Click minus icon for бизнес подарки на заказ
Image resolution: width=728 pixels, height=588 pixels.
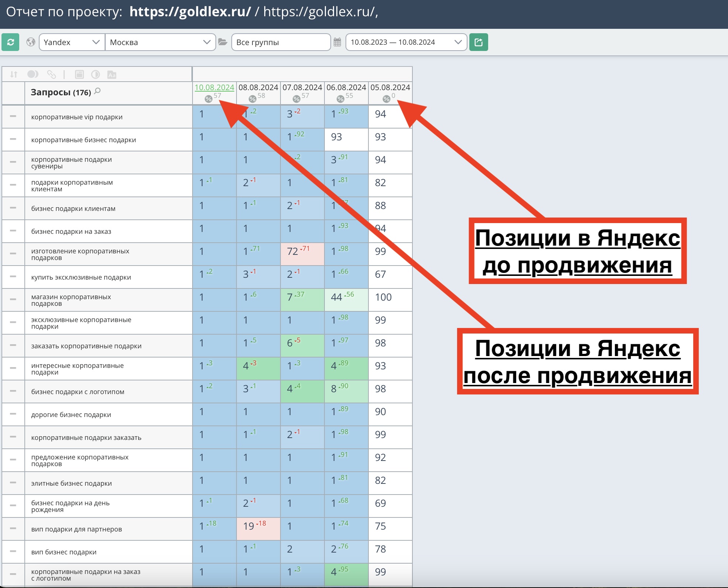13,231
